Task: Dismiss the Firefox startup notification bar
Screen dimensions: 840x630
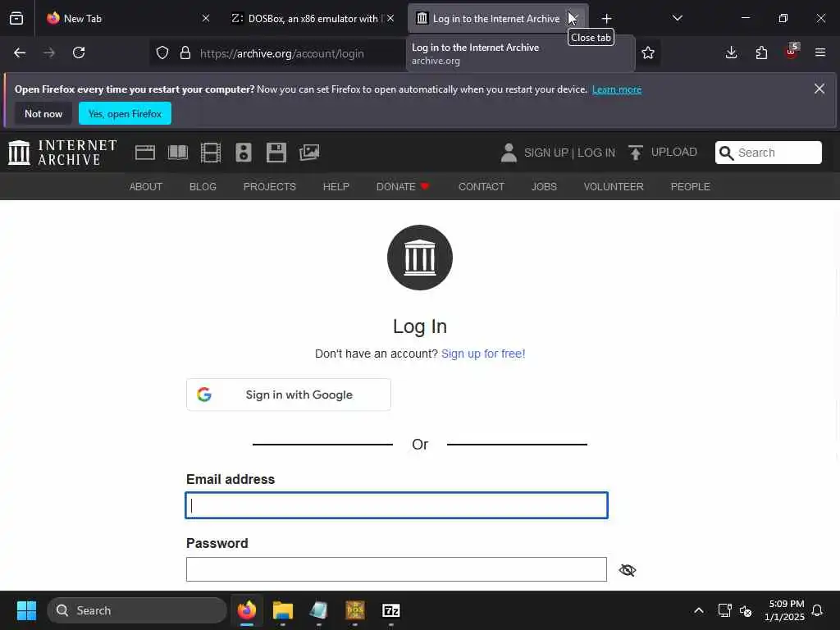Action: (819, 89)
